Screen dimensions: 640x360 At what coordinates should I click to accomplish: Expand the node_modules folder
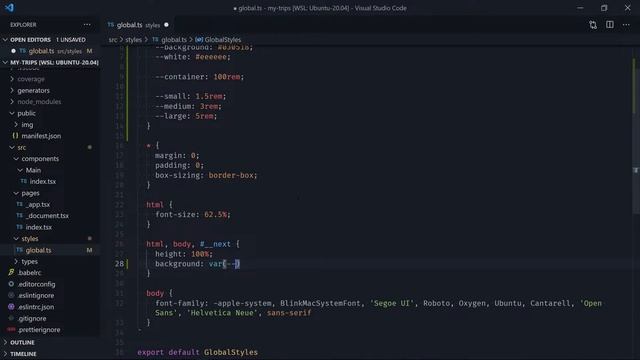click(x=50, y=102)
